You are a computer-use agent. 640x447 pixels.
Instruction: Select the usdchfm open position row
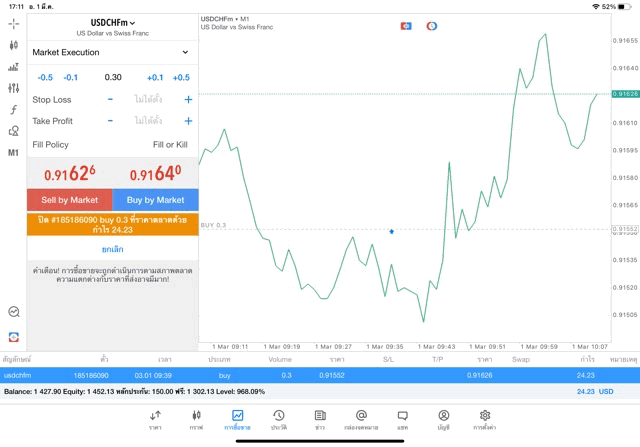click(320, 375)
